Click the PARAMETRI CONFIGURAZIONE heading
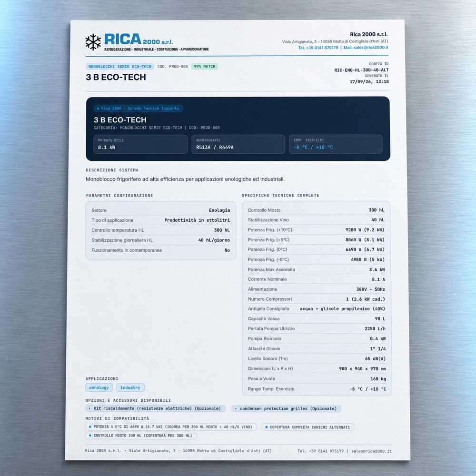476x476 pixels. 119,196
